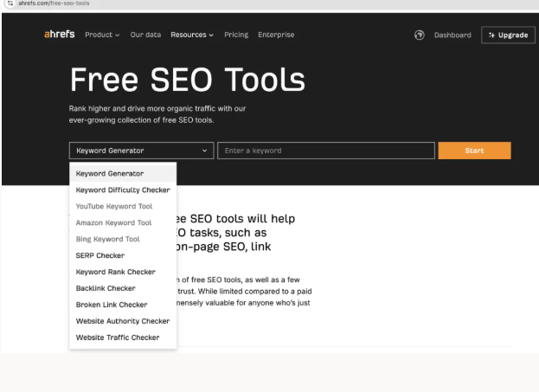Click the Free SEO Tools heading
The image size is (539, 392).
(x=188, y=80)
